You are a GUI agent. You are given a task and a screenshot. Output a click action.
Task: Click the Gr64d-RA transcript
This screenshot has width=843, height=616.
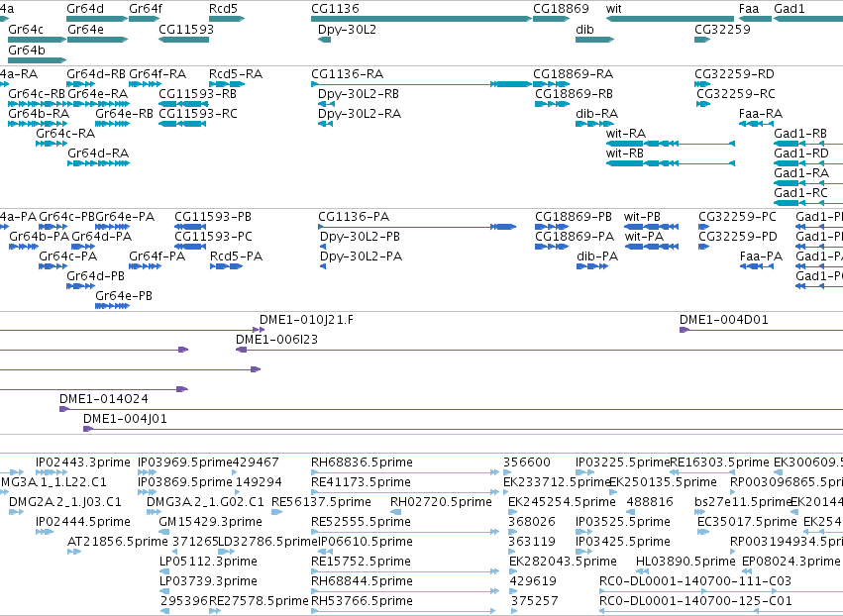click(98, 163)
